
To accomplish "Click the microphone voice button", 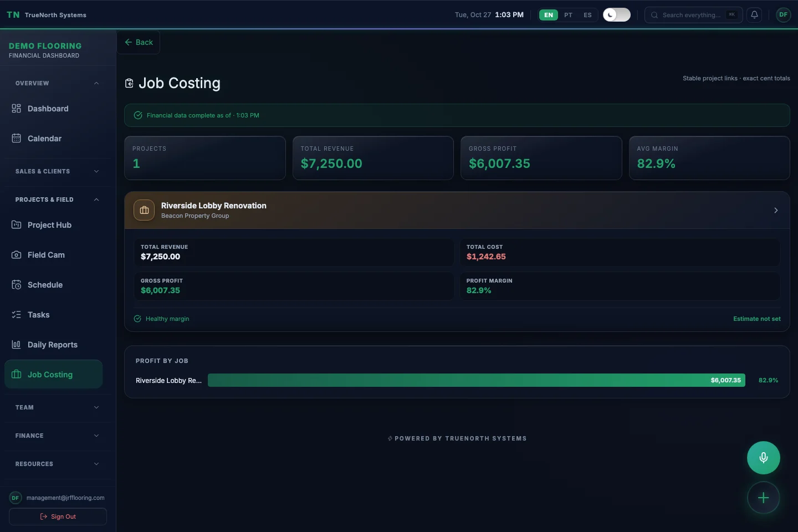I will coord(764,458).
